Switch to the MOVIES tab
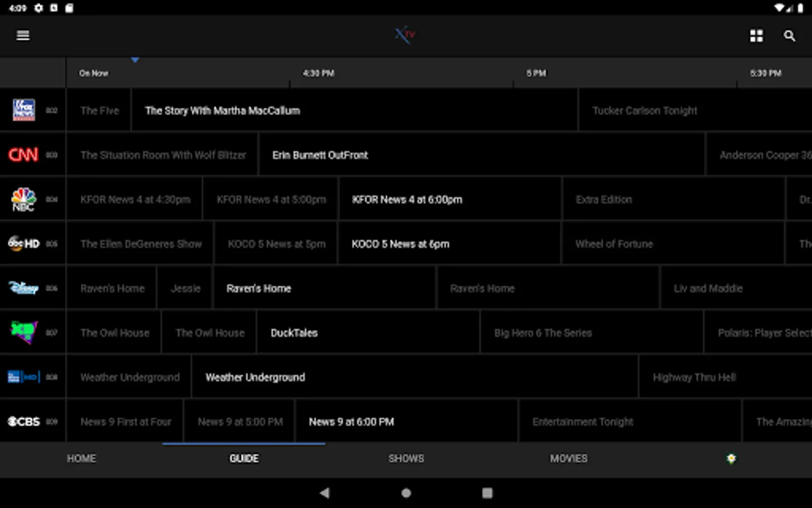 pos(568,458)
